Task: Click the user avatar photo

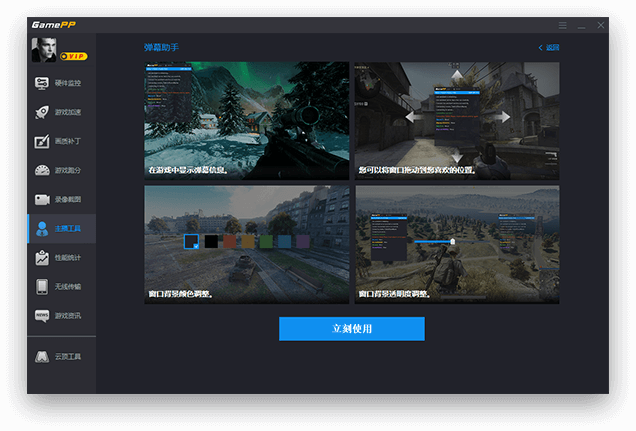Action: 44,50
